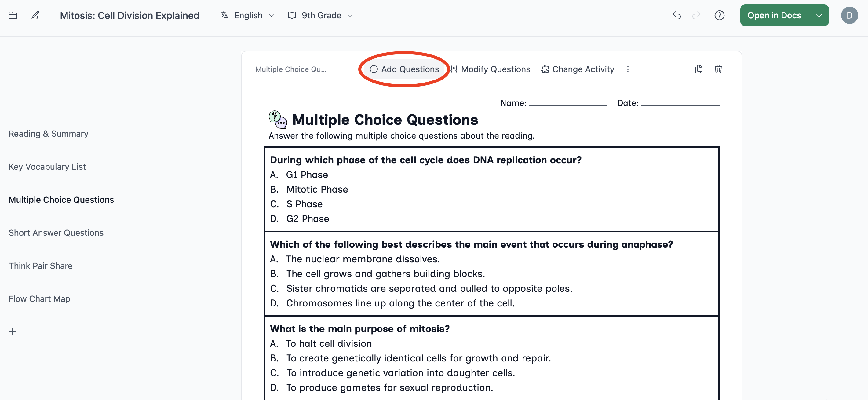Open the folder icon in top bar
Screen dimensions: 868x400
pos(13,16)
